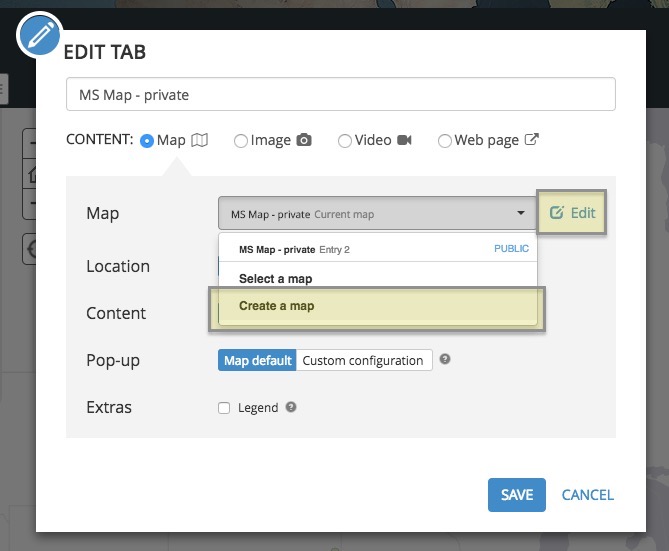
Task: Click the tab title text field
Action: point(340,95)
